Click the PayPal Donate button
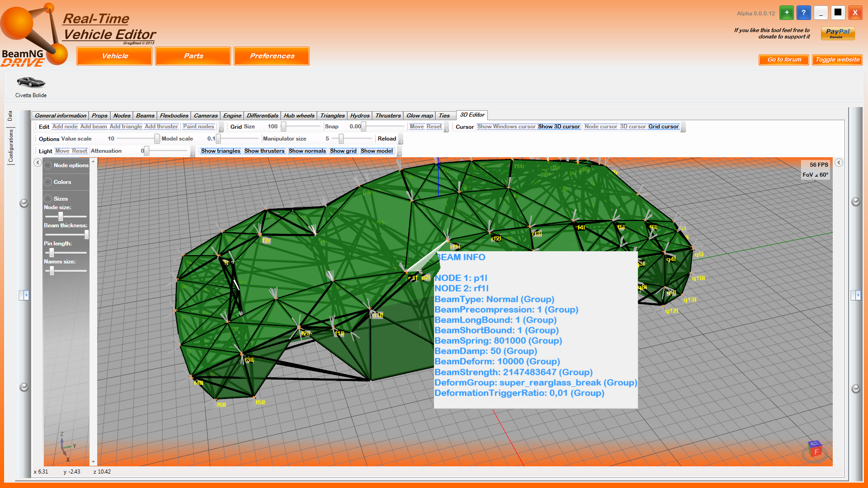The image size is (868, 488). point(838,33)
